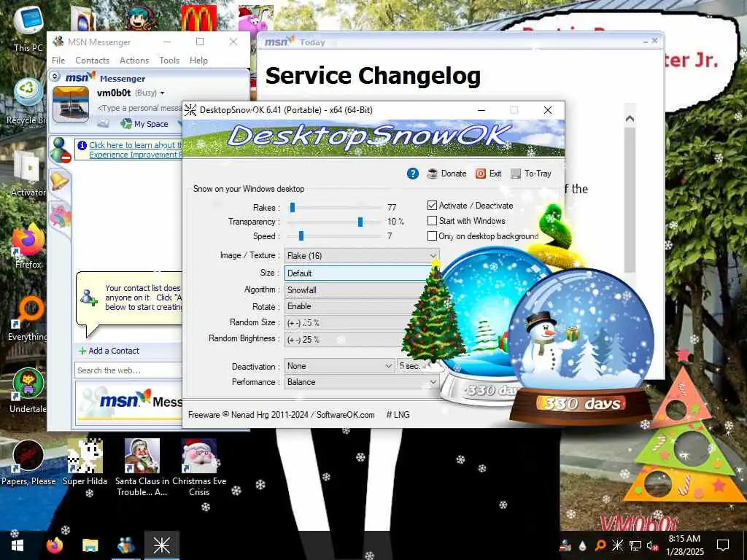Viewport: 747px width, 560px height.
Task: Open the This PC desktop icon
Action: click(28, 29)
